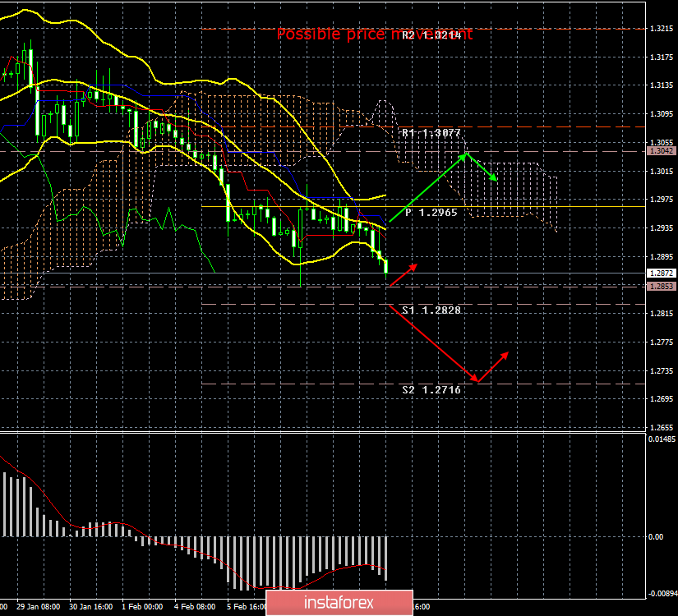Click the R2 1.3214 resistance label
678x616 pixels.
coord(431,35)
